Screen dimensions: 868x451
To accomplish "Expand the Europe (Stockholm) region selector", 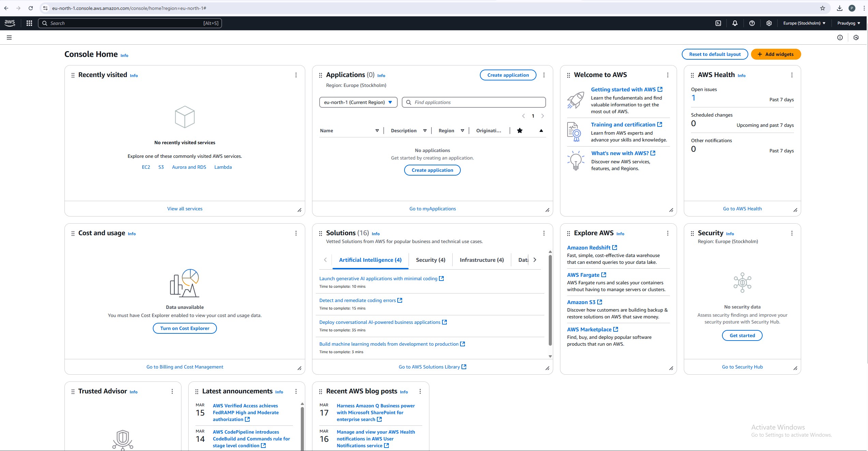I will coord(804,23).
